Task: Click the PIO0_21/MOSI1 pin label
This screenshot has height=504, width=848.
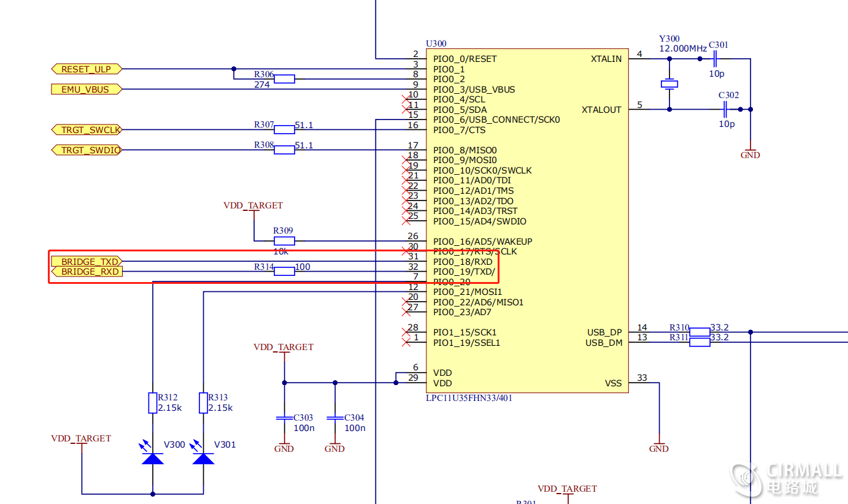Action: click(468, 291)
